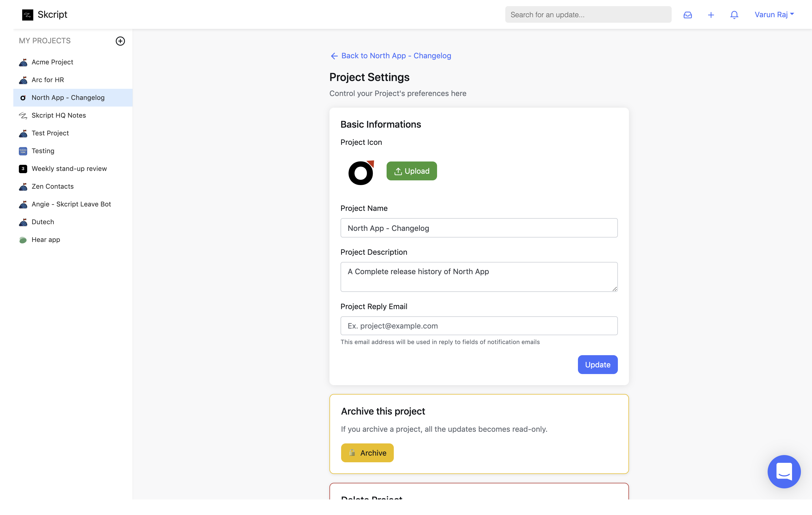Open Arc for HR project
This screenshot has width=812, height=515.
[73, 80]
